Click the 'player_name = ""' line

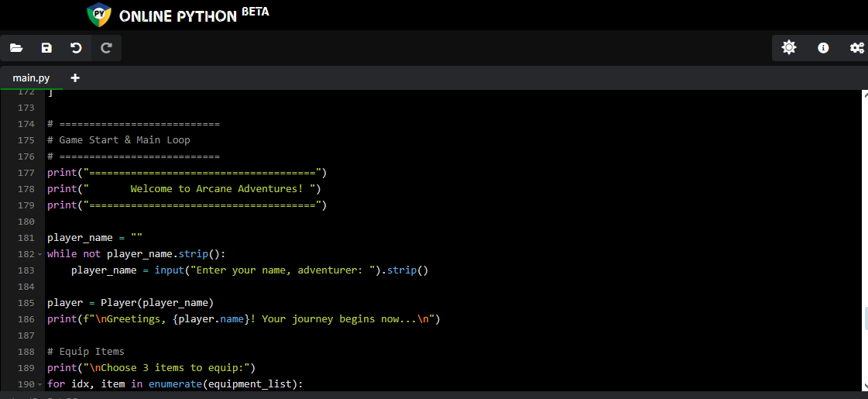pos(94,239)
